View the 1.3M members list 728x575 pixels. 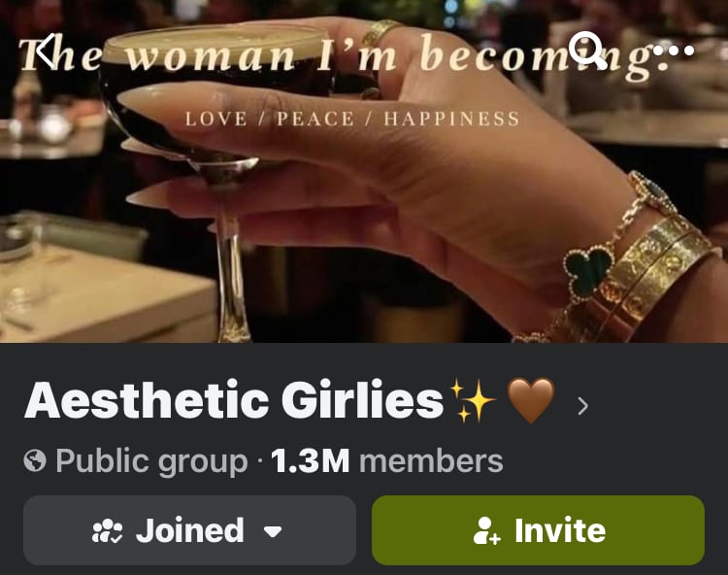387,460
